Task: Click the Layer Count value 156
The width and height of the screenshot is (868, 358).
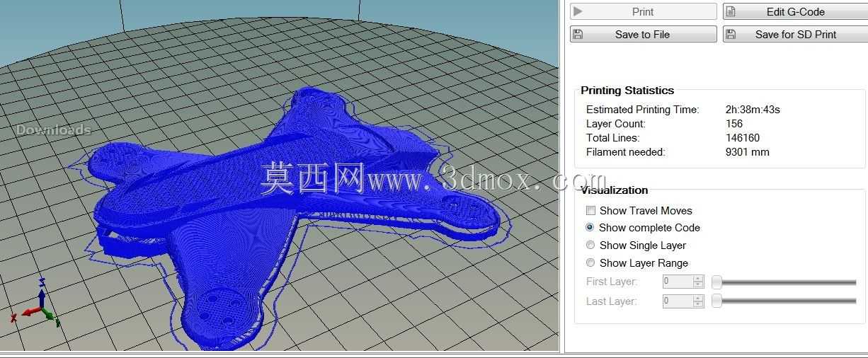Action: tap(734, 124)
